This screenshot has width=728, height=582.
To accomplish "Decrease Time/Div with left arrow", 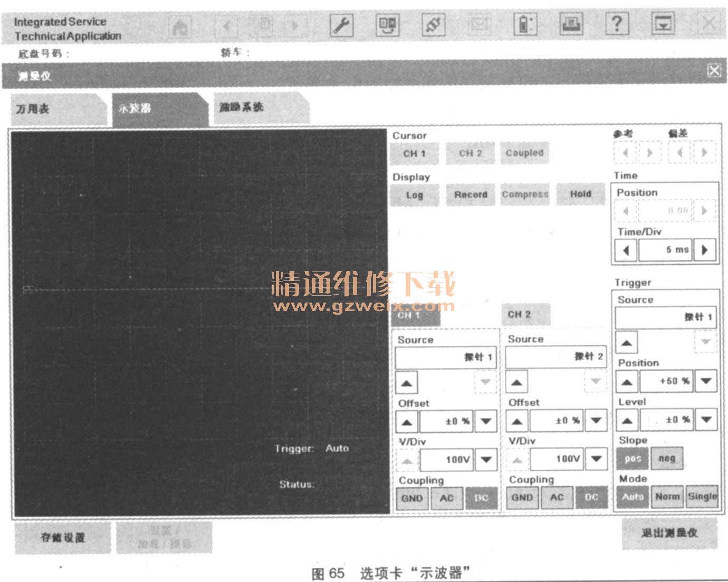I will click(626, 250).
